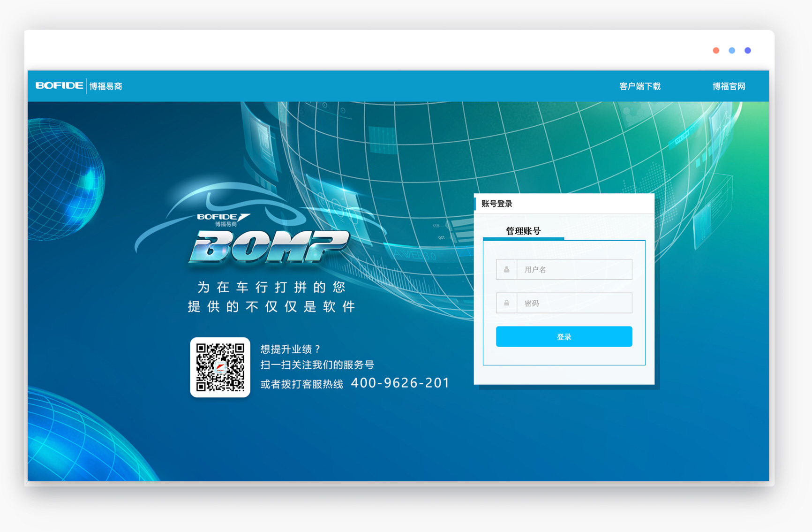This screenshot has width=812, height=532.
Task: Click the 为在车行打拼的您 slogan
Action: (271, 287)
